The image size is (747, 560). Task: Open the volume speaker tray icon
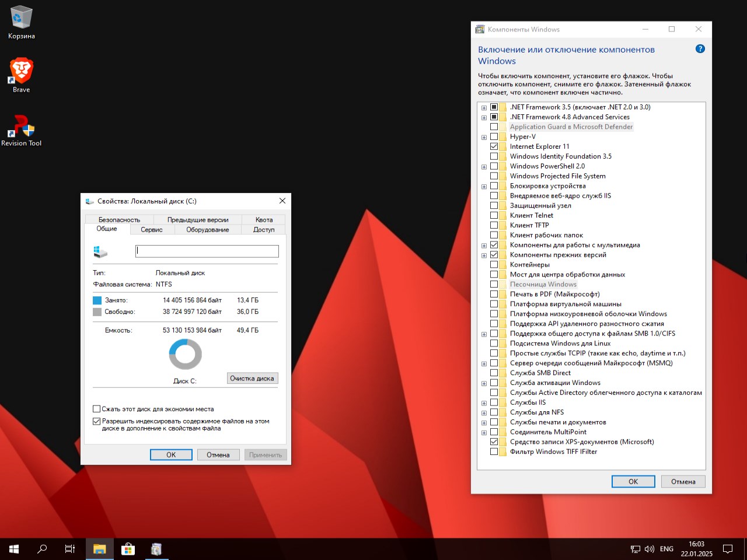pyautogui.click(x=650, y=549)
